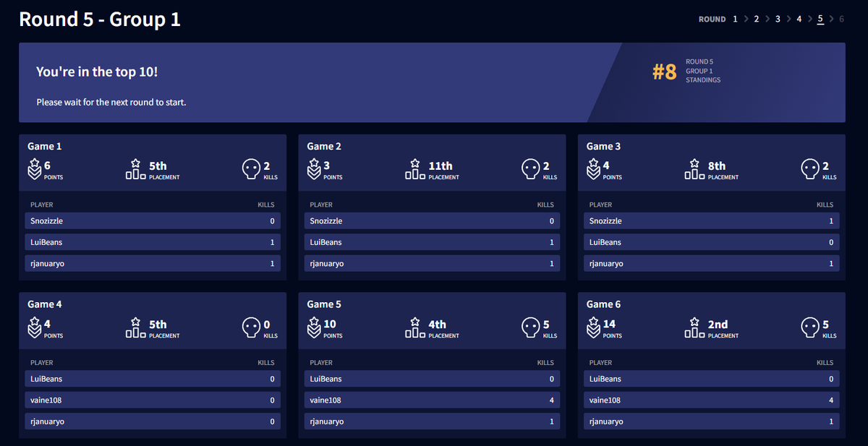
Task: Click the Round 5 - Group 1 page title
Action: (100, 19)
